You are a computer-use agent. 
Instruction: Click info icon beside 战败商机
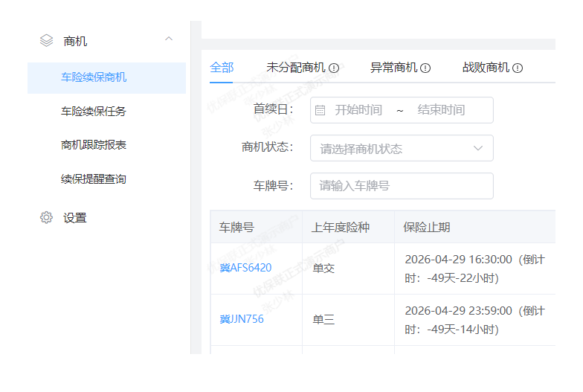point(518,68)
